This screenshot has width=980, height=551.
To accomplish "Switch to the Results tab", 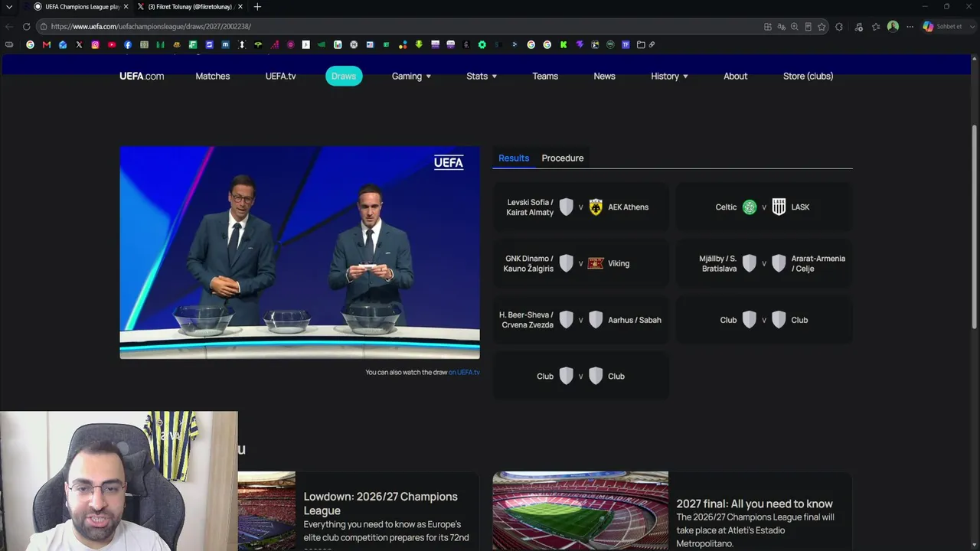I will click(514, 158).
